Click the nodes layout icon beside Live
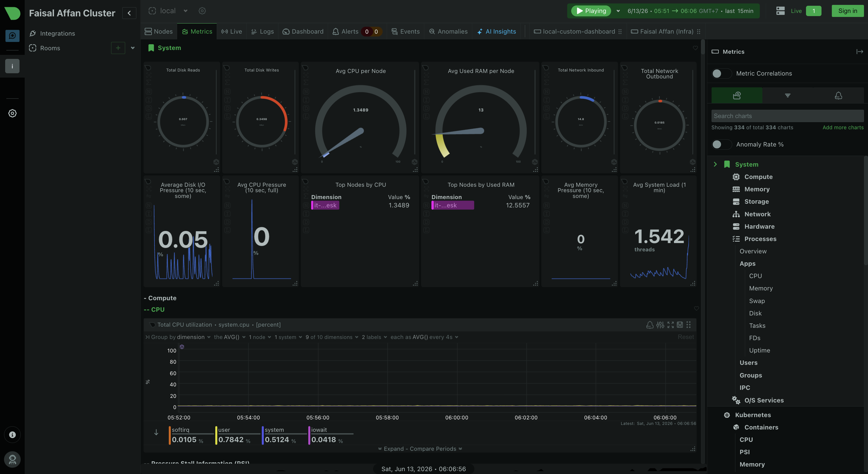This screenshot has width=868, height=474. [780, 11]
